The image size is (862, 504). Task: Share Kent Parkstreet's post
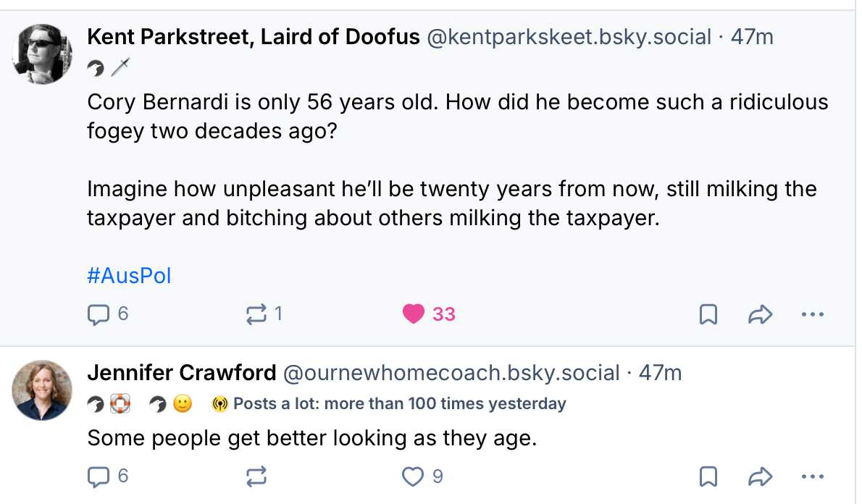tap(760, 314)
